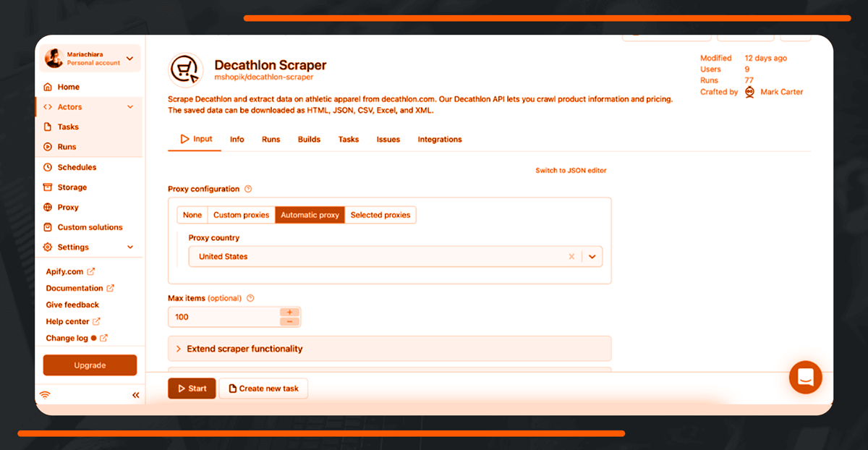The width and height of the screenshot is (868, 450).
Task: Click the external-link icon beside Documentation
Action: pyautogui.click(x=111, y=288)
